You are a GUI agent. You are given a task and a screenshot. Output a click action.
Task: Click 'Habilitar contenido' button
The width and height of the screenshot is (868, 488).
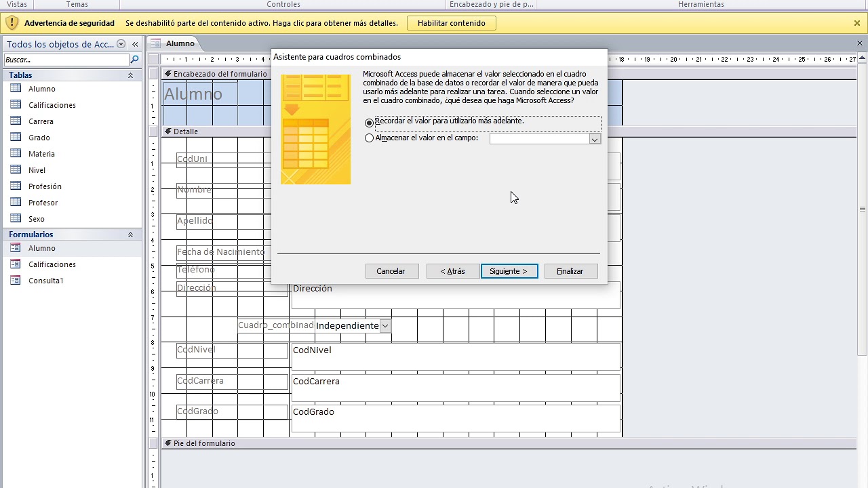(x=452, y=23)
